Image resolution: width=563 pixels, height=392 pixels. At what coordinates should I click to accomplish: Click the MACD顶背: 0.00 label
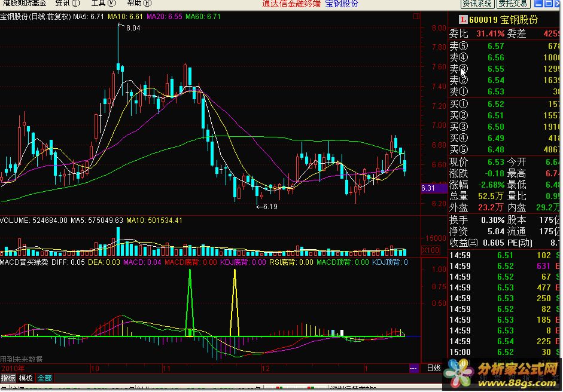click(343, 262)
